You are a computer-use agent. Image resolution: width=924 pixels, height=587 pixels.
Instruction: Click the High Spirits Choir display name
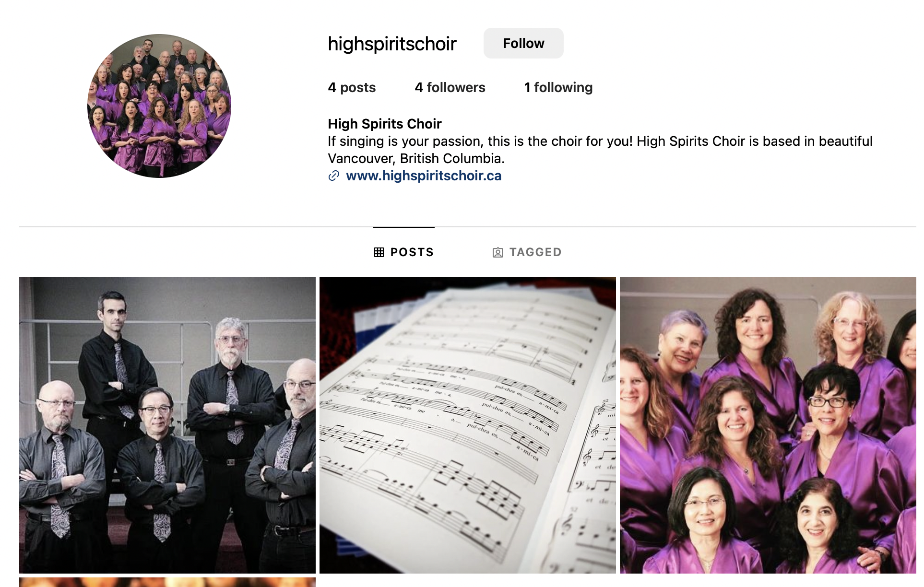click(385, 124)
